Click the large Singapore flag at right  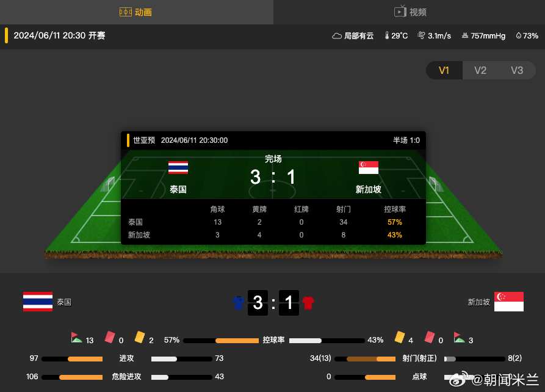tap(509, 302)
